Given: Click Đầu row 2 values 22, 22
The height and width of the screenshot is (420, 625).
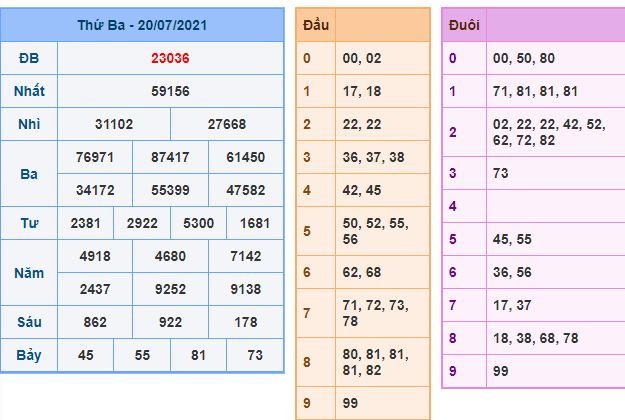Looking at the screenshot, I should [x=362, y=124].
